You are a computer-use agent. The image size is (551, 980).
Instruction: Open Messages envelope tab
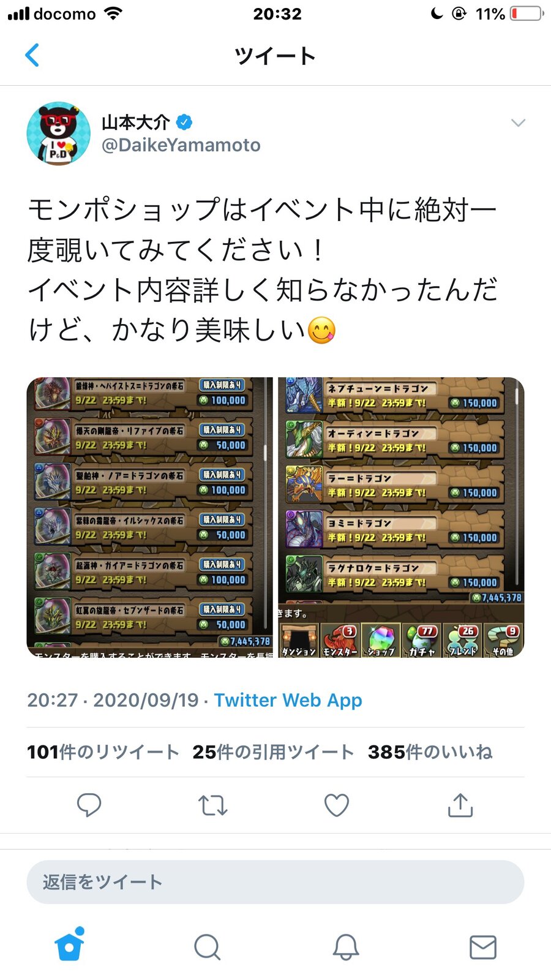coord(483,947)
